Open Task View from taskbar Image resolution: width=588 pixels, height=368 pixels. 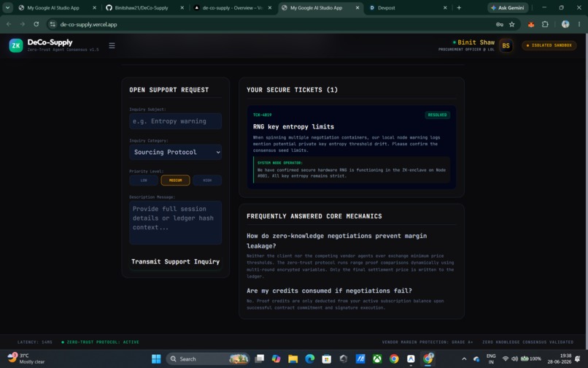coord(260,359)
